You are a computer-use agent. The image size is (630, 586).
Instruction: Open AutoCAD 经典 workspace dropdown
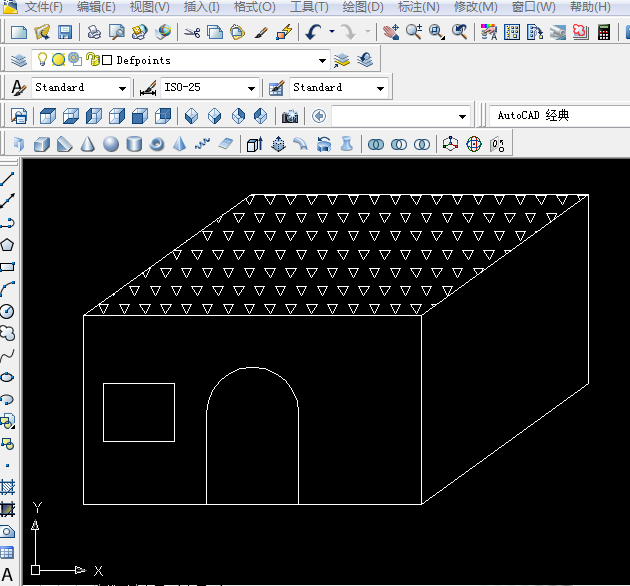tap(559, 116)
